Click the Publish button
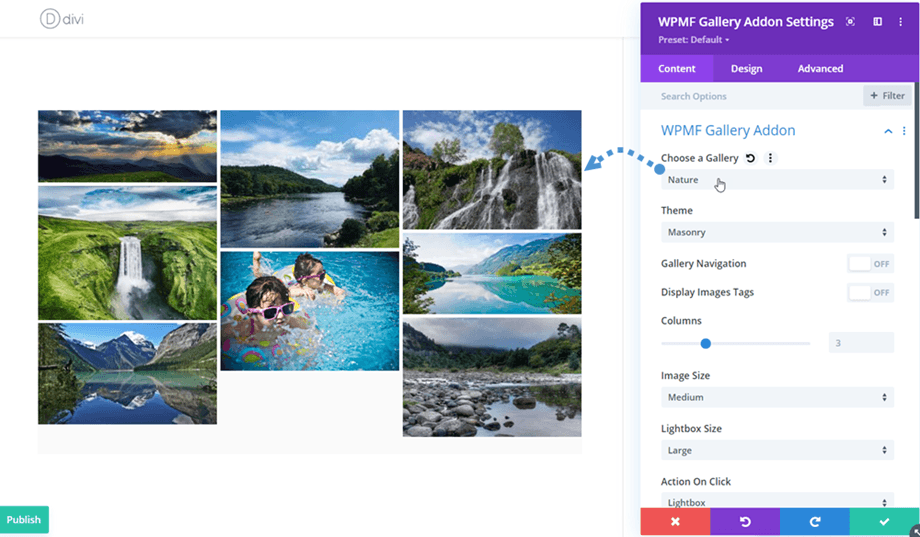920x537 pixels. (24, 520)
